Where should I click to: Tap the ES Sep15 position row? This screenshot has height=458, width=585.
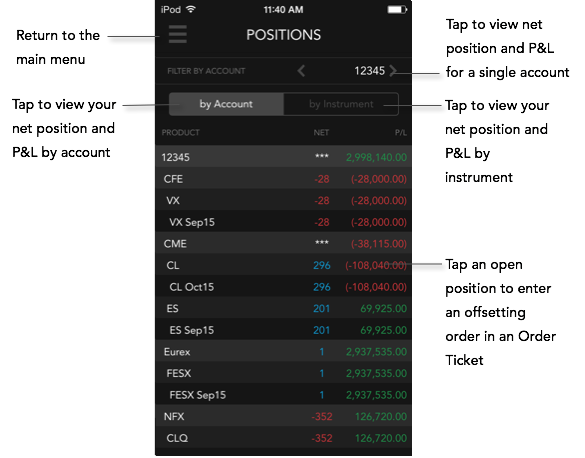click(284, 330)
